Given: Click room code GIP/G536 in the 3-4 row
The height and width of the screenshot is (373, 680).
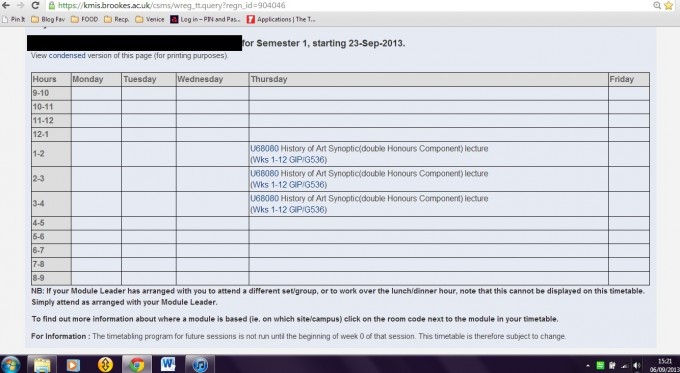Looking at the screenshot, I should tap(307, 210).
